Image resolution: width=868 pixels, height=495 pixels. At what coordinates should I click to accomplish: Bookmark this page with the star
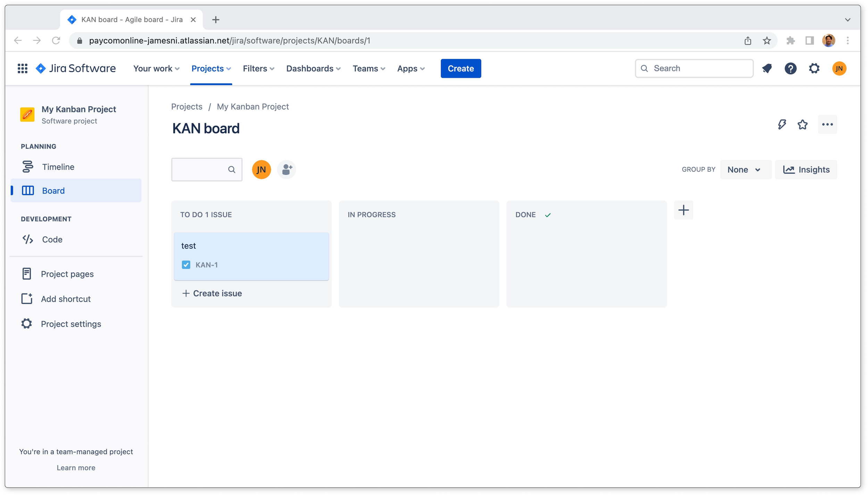(767, 41)
